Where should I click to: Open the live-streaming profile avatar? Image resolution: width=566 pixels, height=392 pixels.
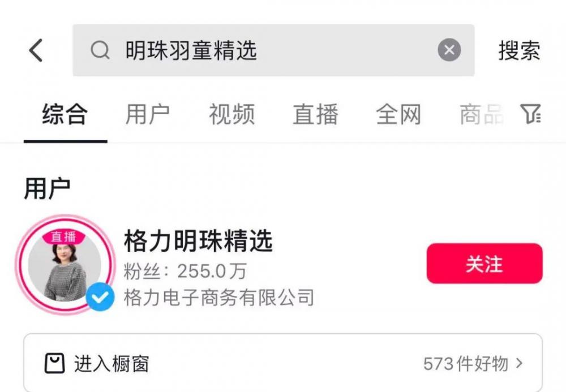click(65, 265)
